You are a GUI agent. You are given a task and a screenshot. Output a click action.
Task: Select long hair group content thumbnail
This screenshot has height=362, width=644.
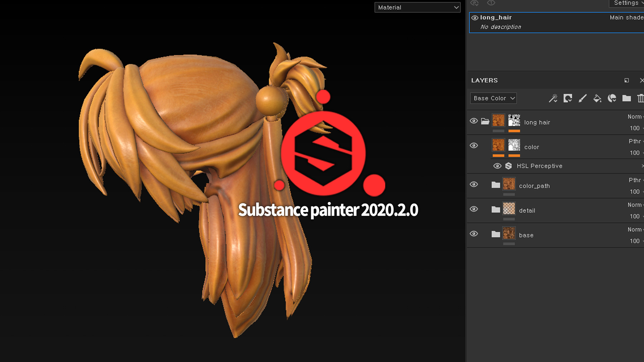click(x=498, y=120)
